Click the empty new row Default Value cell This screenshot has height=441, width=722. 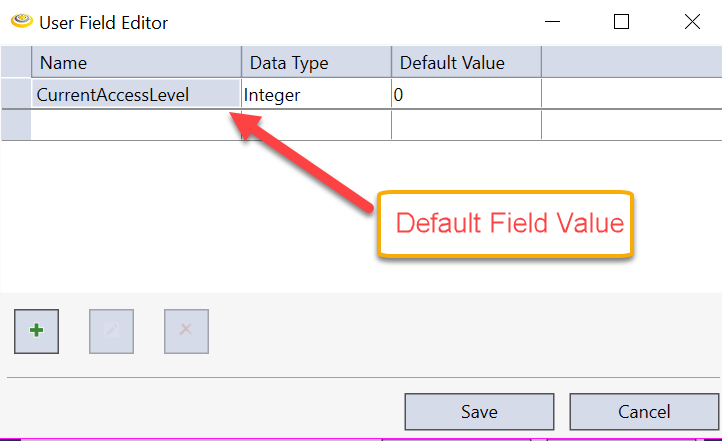(x=466, y=125)
